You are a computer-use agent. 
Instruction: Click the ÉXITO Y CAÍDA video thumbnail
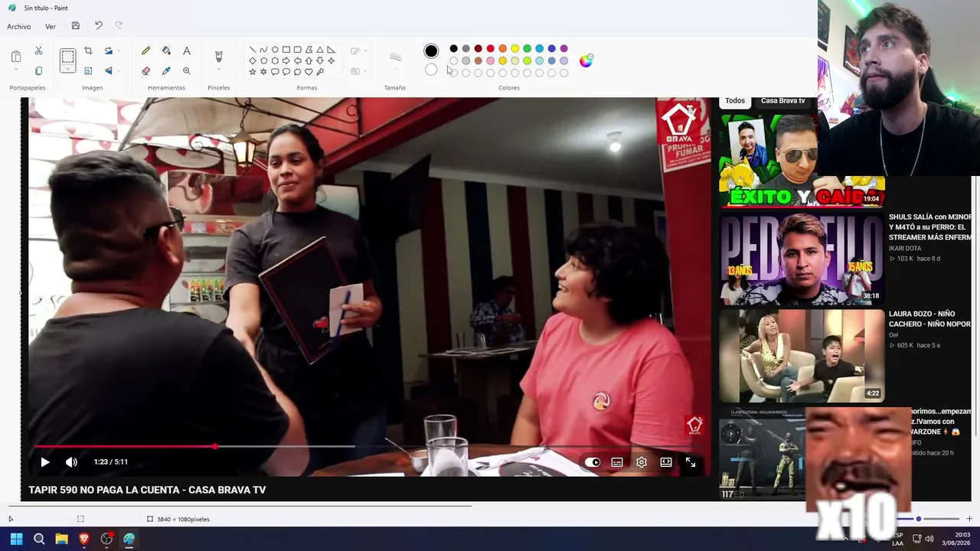coord(802,161)
